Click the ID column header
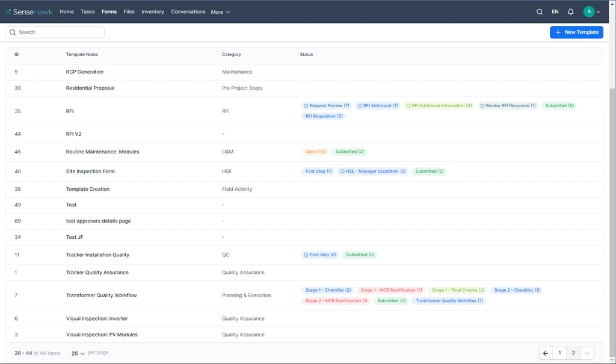This screenshot has width=616, height=364. (16, 55)
